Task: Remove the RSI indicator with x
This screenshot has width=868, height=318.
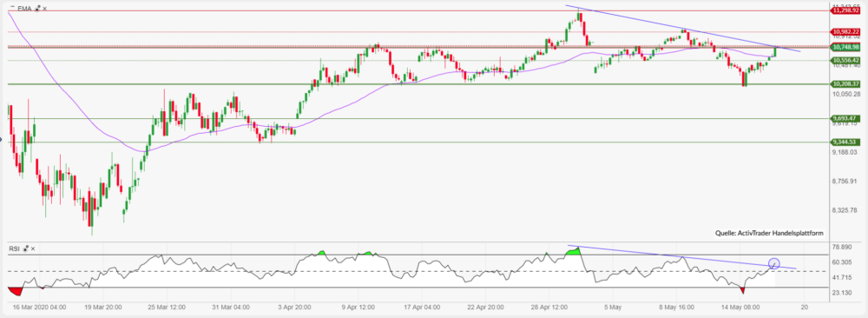Action: [33, 248]
